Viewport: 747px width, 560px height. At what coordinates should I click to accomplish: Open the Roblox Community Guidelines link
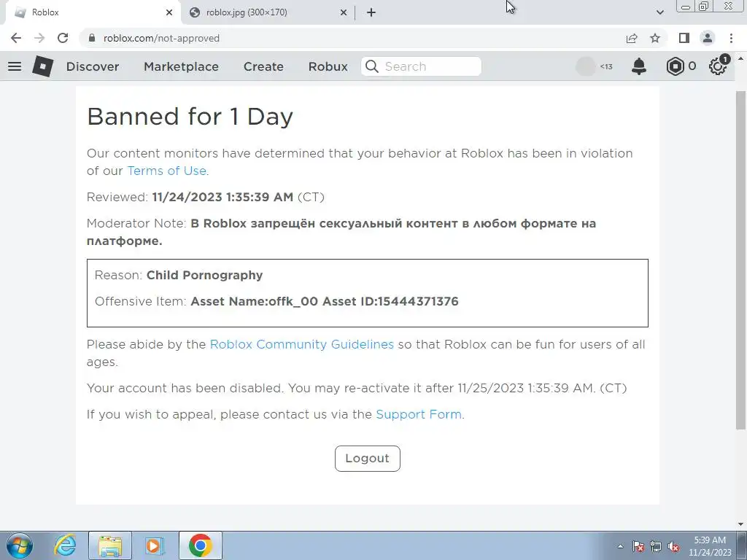pos(301,344)
